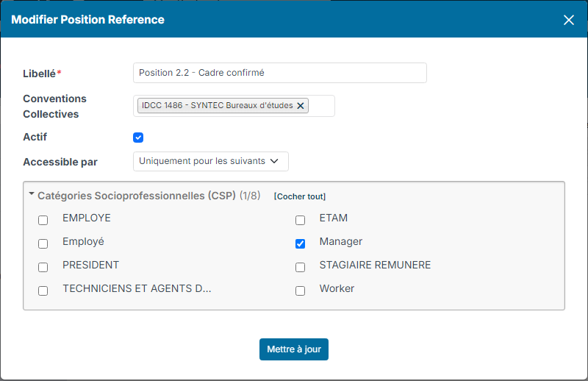The height and width of the screenshot is (381, 588).
Task: Open the Accessible par dropdown
Action: (211, 161)
